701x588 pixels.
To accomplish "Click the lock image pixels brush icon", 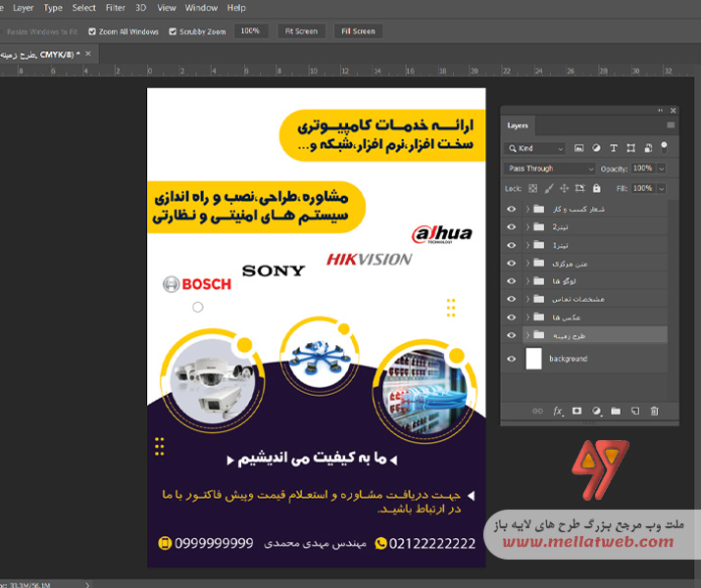I will click(x=549, y=188).
